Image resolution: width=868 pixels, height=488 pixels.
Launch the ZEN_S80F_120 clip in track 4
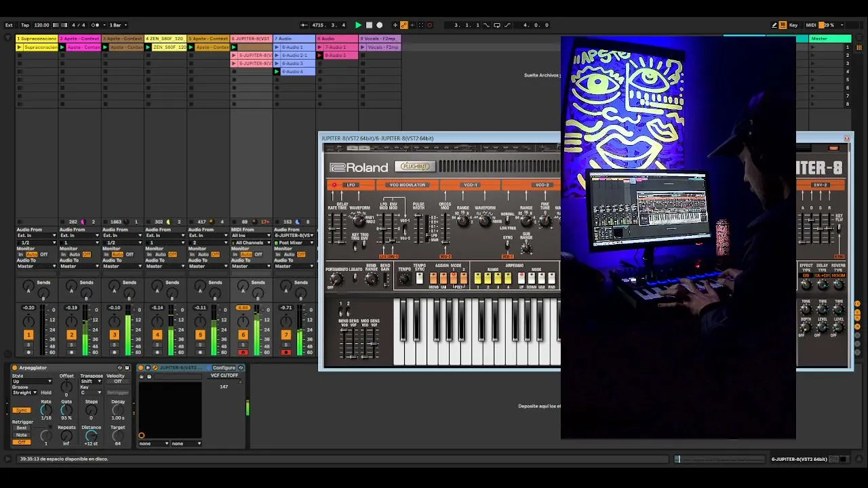tap(149, 47)
